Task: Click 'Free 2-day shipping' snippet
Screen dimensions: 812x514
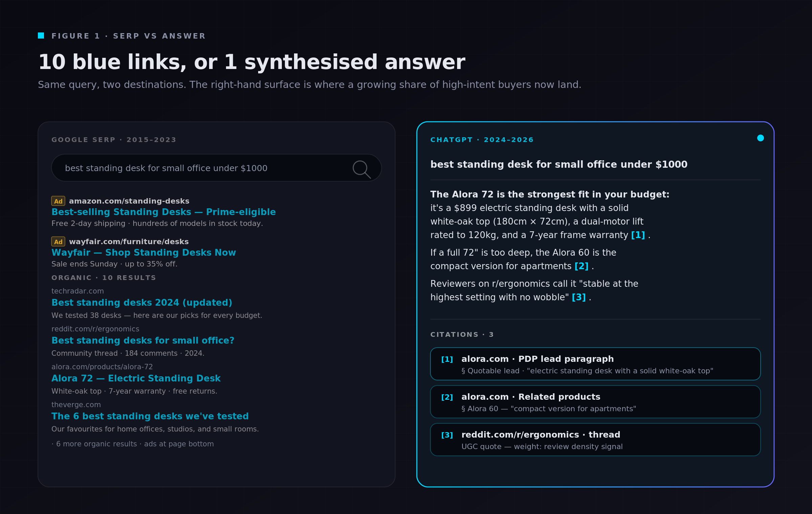Action: point(157,224)
